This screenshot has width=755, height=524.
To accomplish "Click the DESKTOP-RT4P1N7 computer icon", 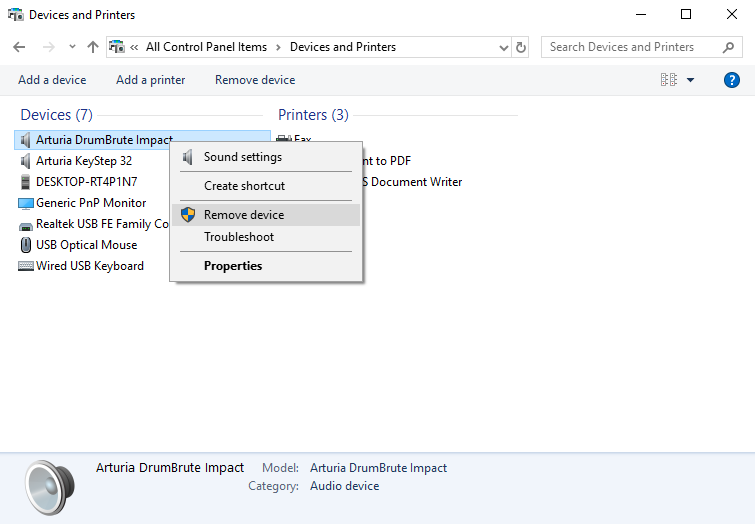I will 26,182.
